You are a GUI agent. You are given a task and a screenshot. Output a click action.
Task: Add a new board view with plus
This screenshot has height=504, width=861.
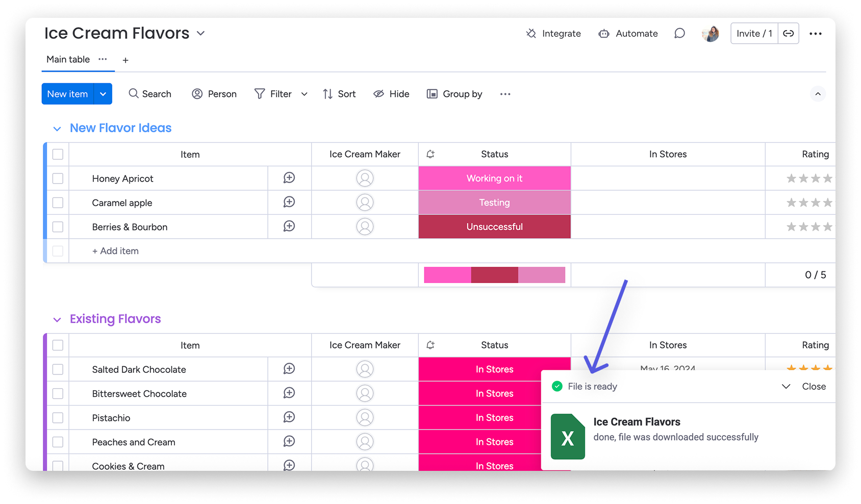tap(125, 60)
